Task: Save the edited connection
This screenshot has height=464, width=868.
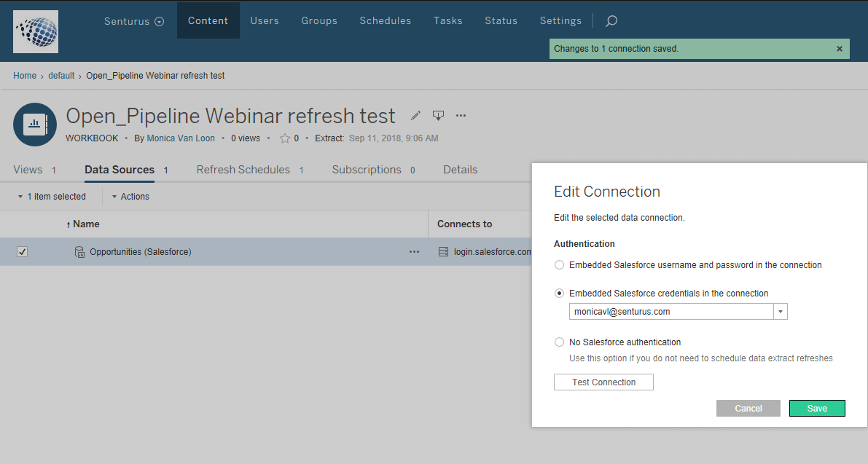Action: click(x=817, y=408)
